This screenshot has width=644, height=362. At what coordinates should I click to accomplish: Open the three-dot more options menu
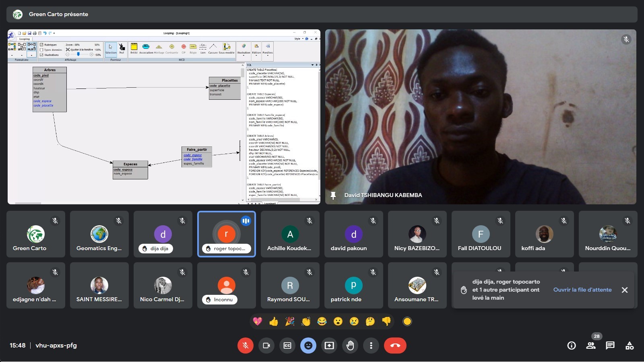(x=371, y=346)
